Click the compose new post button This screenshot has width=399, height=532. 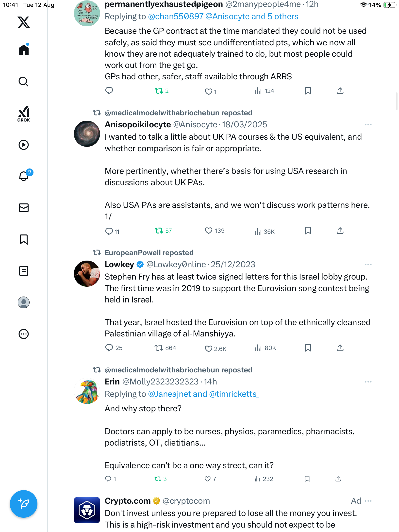[24, 504]
